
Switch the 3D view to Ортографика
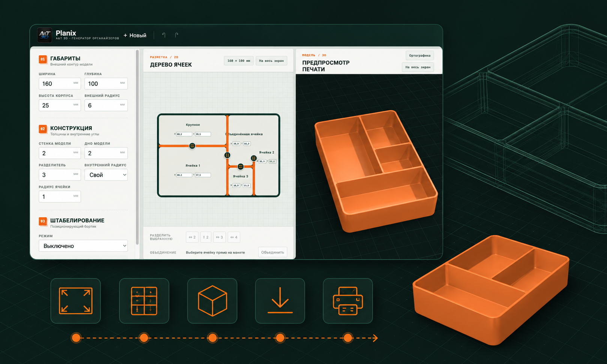click(x=420, y=55)
